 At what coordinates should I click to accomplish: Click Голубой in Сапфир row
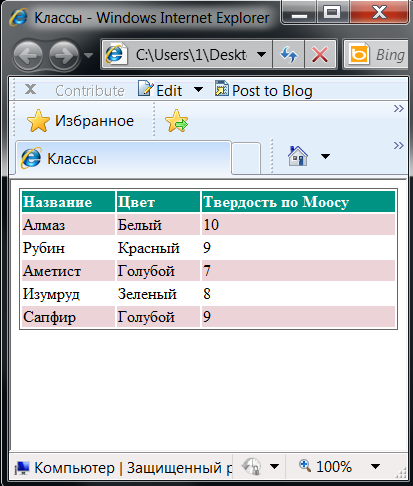[158, 317]
